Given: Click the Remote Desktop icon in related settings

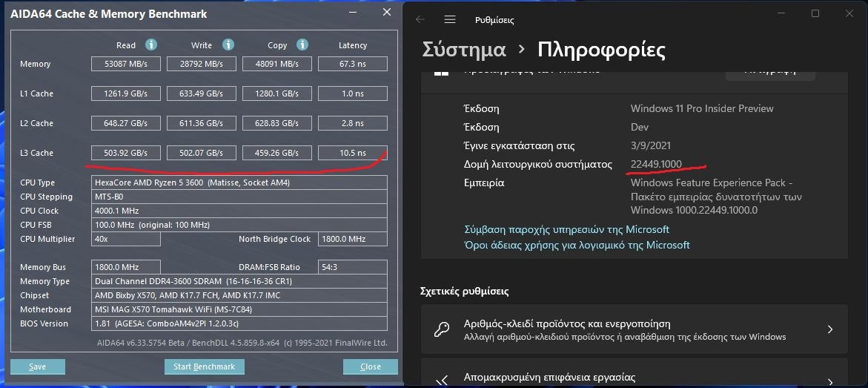Looking at the screenshot, I should (x=441, y=381).
